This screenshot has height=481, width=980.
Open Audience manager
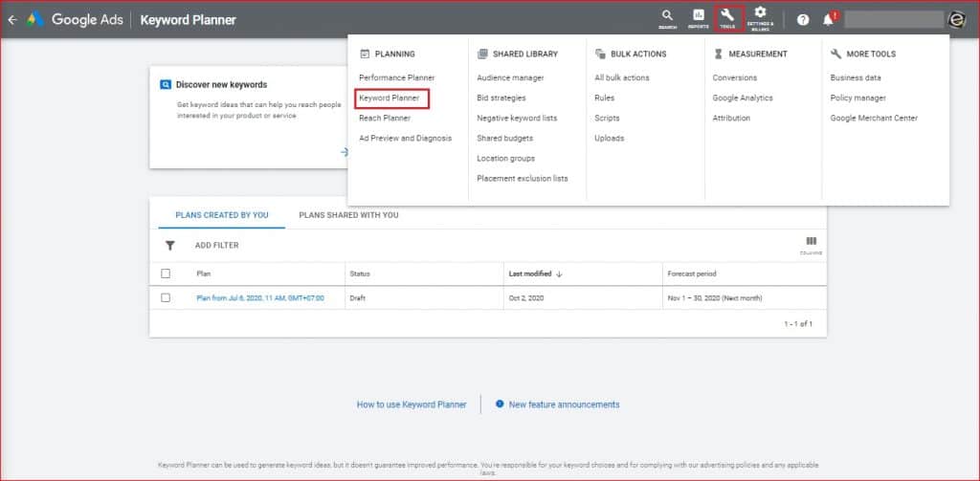coord(511,77)
